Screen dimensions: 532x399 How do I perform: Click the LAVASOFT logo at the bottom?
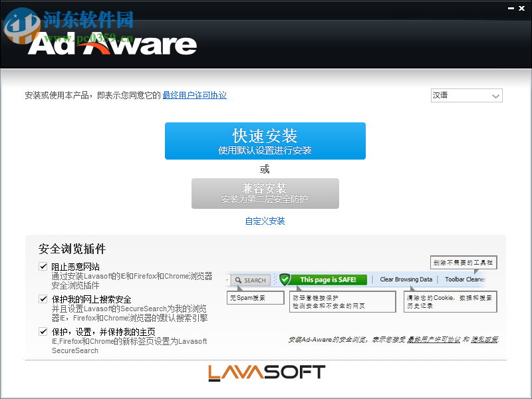265,372
